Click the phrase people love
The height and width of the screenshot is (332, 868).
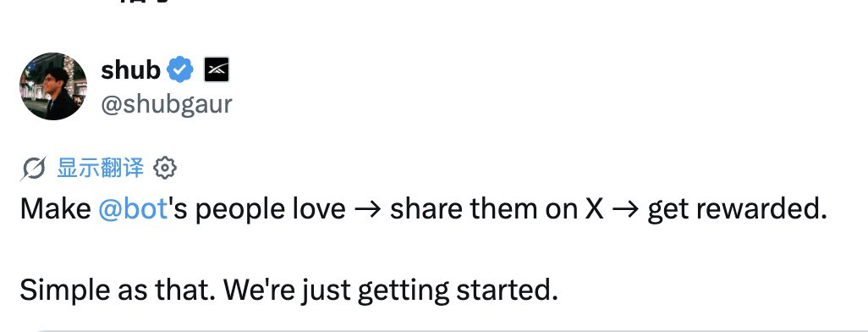[271, 211]
